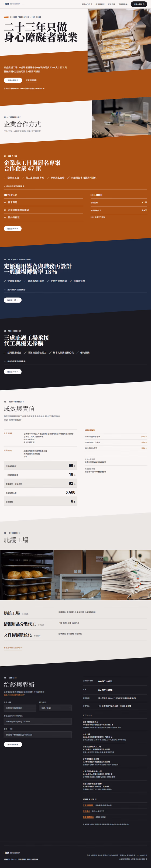151x868 pixels.
Task: Focus the 聯絡方式 email or phone field
Action: pos(38,721)
